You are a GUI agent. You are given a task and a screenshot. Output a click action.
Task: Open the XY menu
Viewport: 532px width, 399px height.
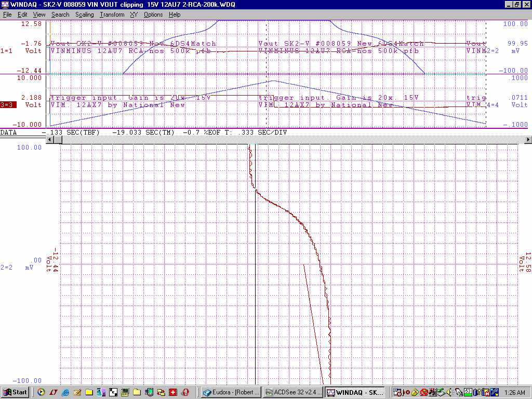pyautogui.click(x=134, y=15)
